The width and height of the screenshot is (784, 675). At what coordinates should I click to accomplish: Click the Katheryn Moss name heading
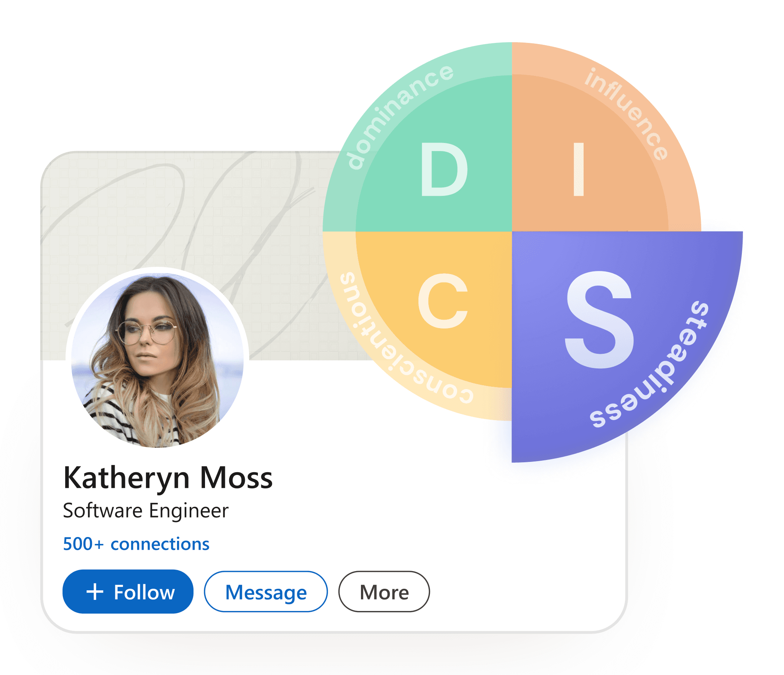[168, 478]
